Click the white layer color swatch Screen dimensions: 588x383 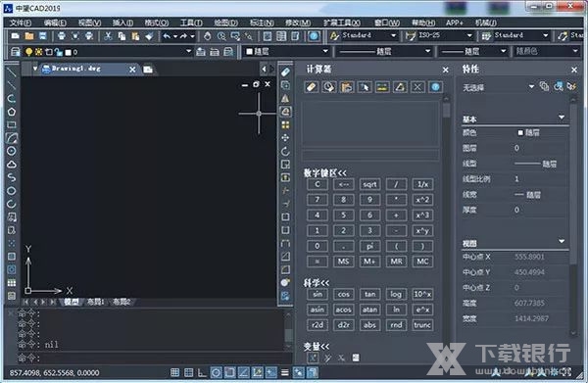point(68,52)
